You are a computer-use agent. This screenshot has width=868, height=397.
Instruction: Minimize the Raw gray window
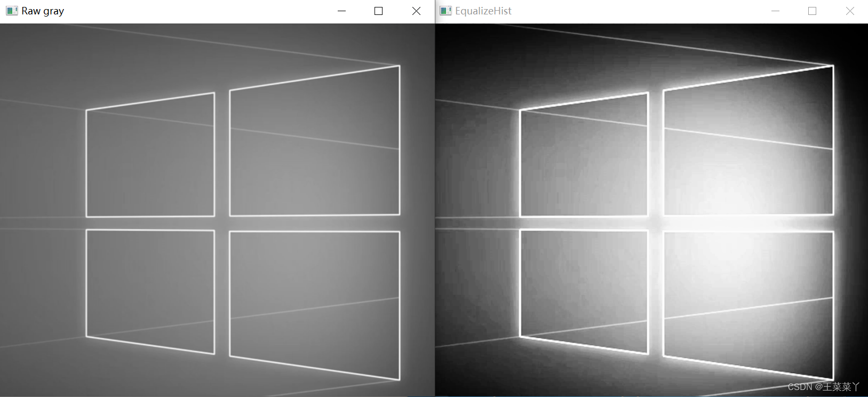point(342,11)
